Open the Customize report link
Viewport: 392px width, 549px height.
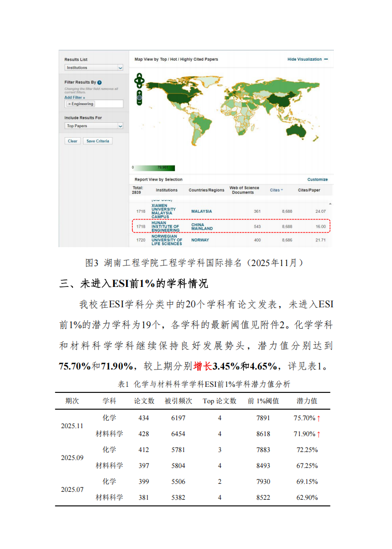tap(317, 180)
